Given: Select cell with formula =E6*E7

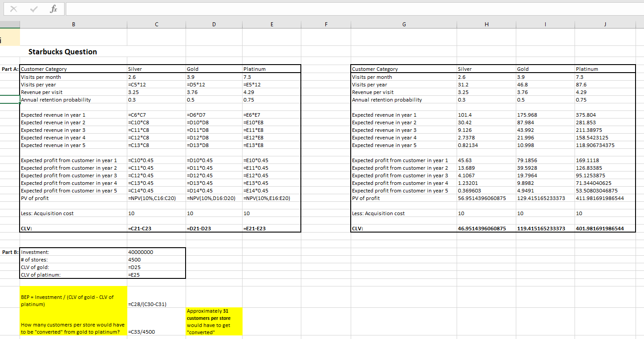Looking at the screenshot, I should [271, 115].
